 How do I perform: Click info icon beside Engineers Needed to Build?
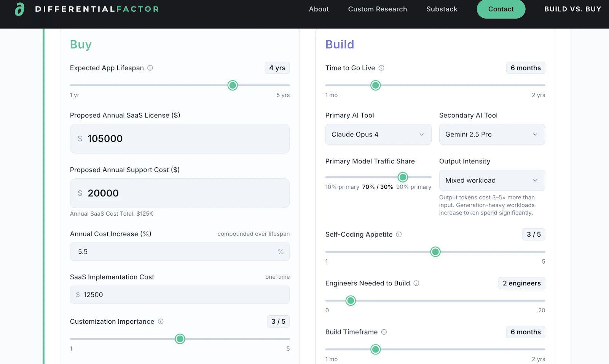[x=416, y=283]
